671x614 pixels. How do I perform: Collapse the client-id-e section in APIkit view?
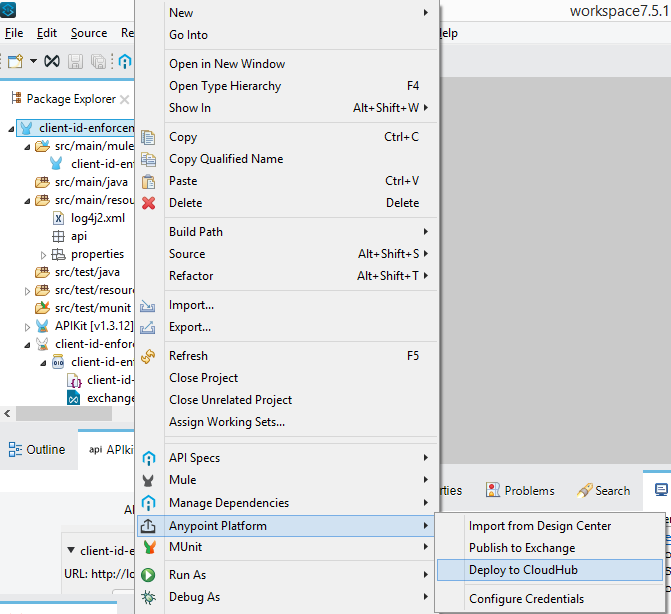71,550
